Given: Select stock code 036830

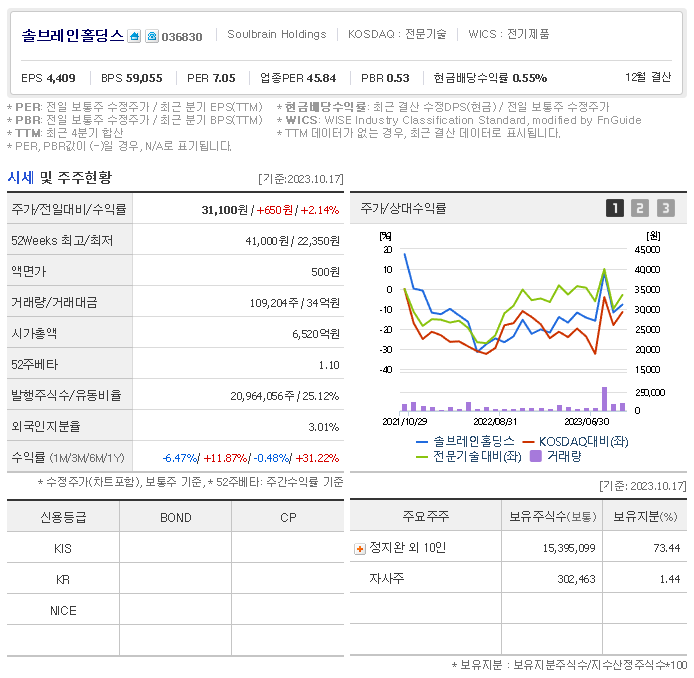Looking at the screenshot, I should (182, 37).
